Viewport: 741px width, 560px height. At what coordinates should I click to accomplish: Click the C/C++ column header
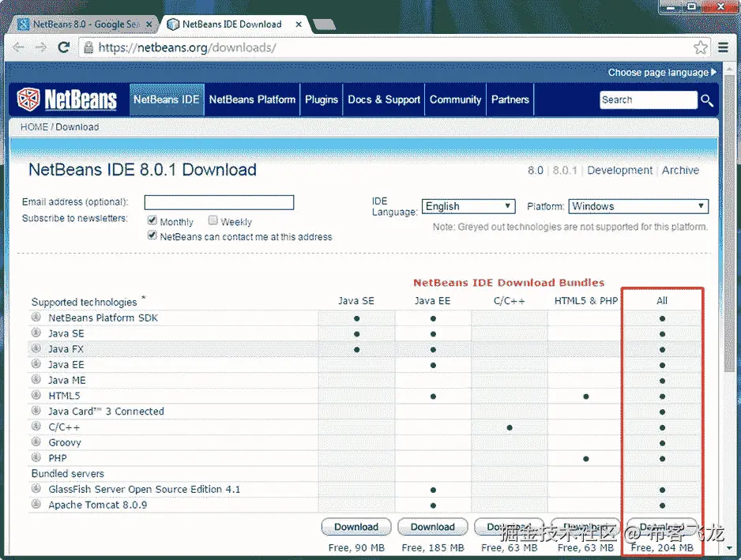point(509,301)
